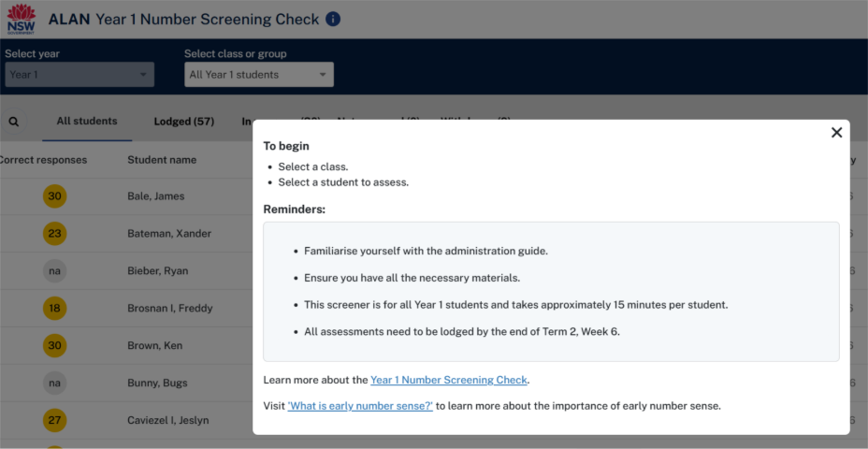This screenshot has height=449, width=868.
Task: Select student Bieber, Ryan
Action: pyautogui.click(x=158, y=270)
